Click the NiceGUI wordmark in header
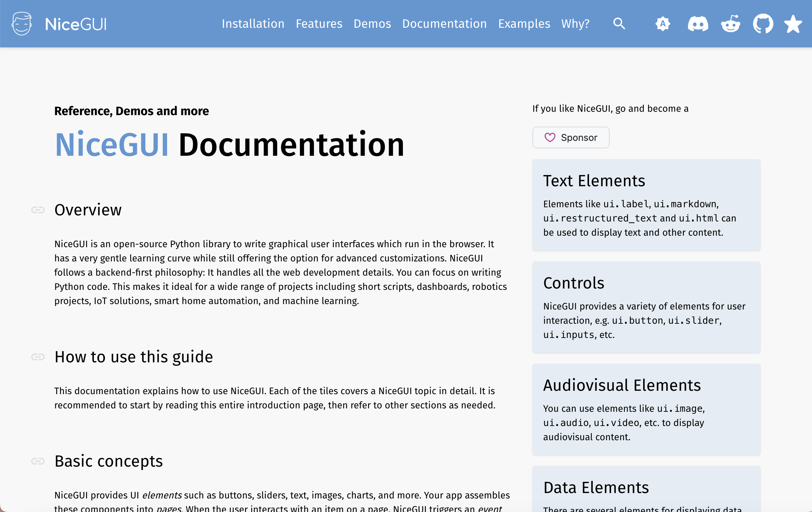Screen dimensions: 812x512 (x=76, y=24)
